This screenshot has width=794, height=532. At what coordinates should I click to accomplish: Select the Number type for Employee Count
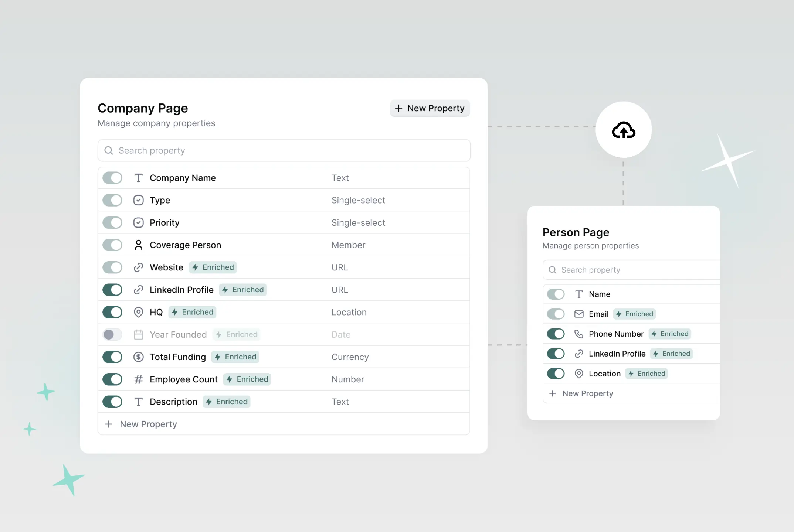(348, 379)
